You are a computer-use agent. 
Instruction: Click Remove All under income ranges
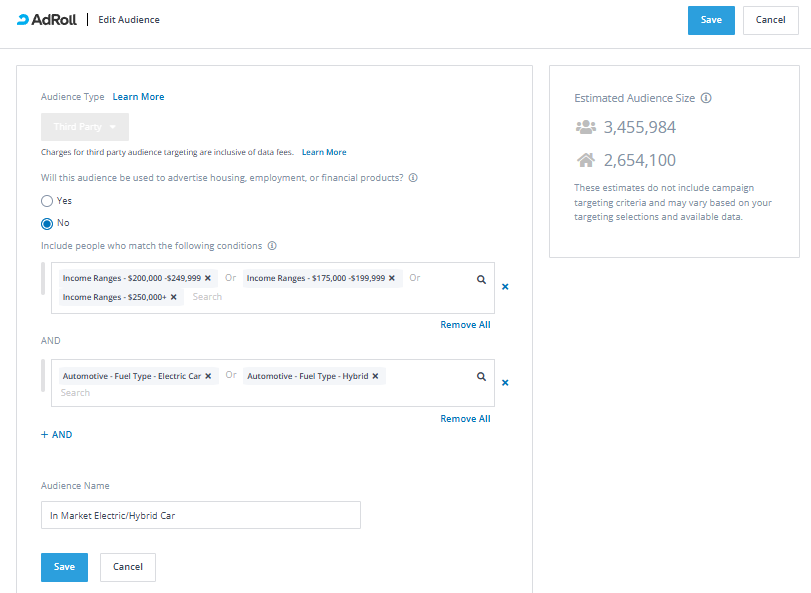(465, 325)
